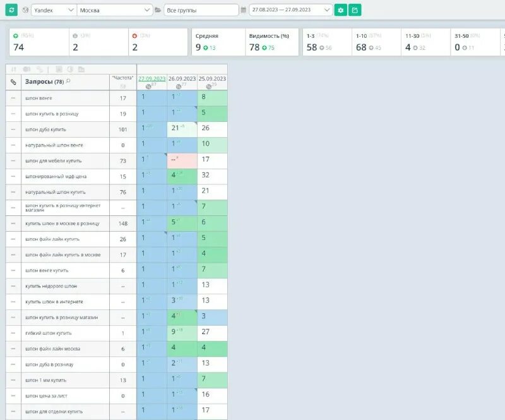Open the date range 27.08.2023 — 27.09.2023 dropdown
This screenshot has height=420, width=505.
click(291, 10)
